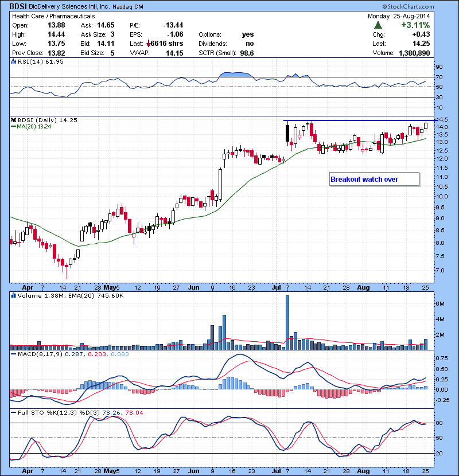Click the Ask Size value 3
Image resolution: width=459 pixels, height=476 pixels.
tap(112, 34)
